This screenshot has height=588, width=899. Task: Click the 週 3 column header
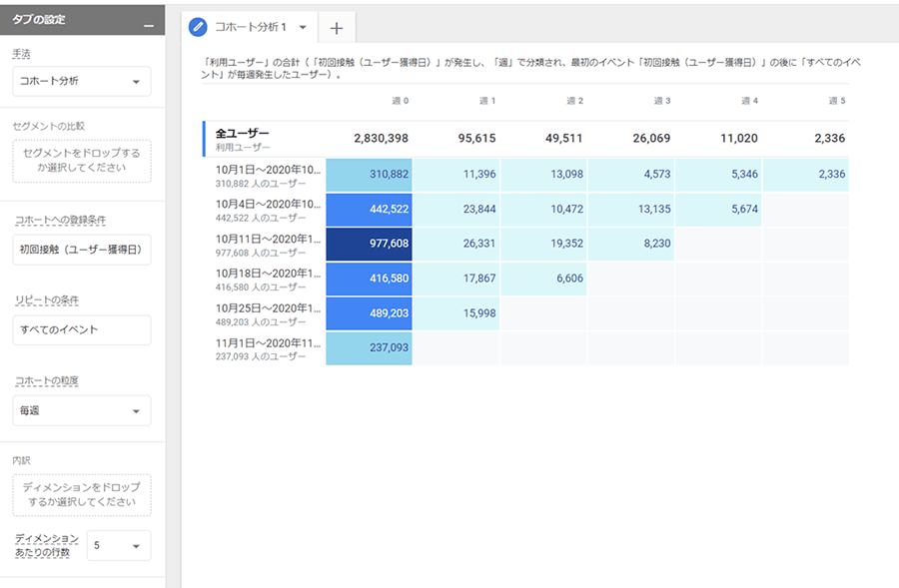point(662,101)
